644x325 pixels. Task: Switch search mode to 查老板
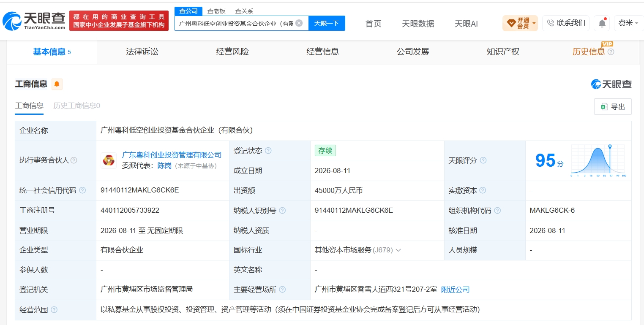[216, 11]
